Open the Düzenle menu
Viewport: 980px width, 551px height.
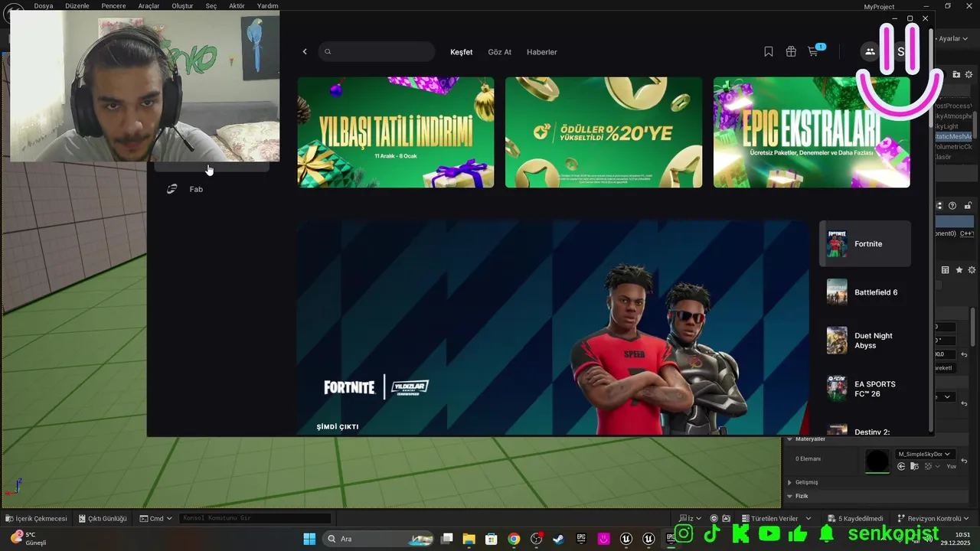coord(77,5)
